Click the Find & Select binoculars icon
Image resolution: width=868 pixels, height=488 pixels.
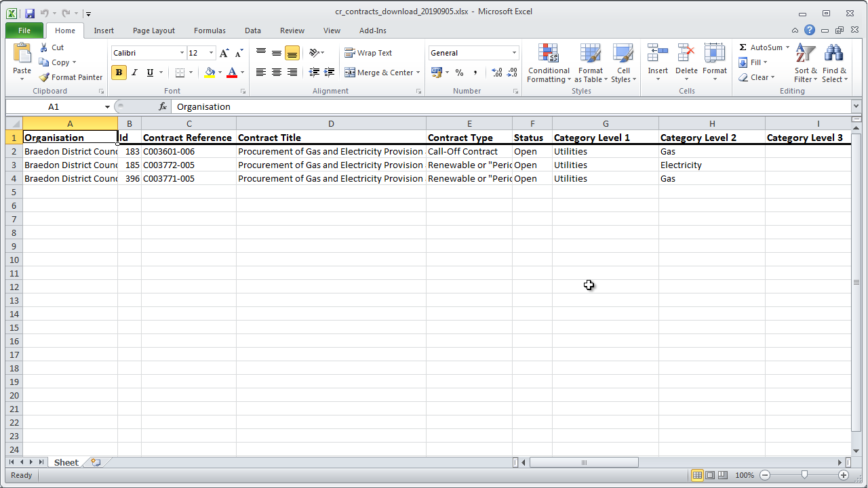[x=833, y=54]
